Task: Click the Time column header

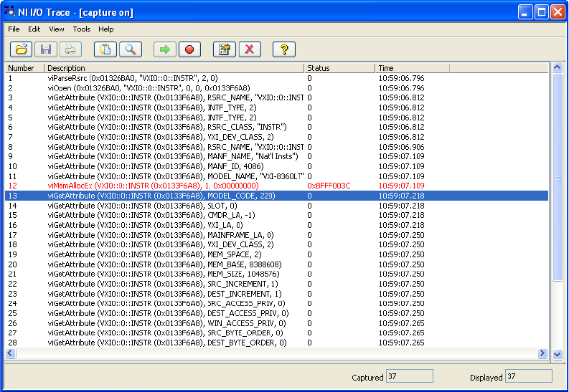Action: click(413, 68)
